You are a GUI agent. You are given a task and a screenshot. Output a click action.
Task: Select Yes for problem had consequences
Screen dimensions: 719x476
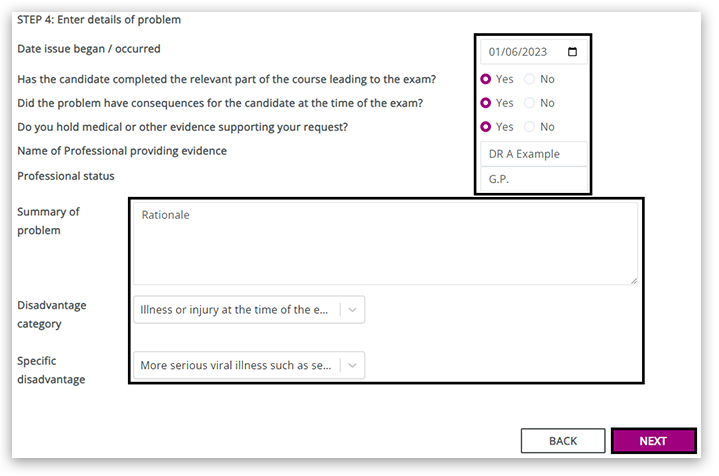pyautogui.click(x=486, y=103)
